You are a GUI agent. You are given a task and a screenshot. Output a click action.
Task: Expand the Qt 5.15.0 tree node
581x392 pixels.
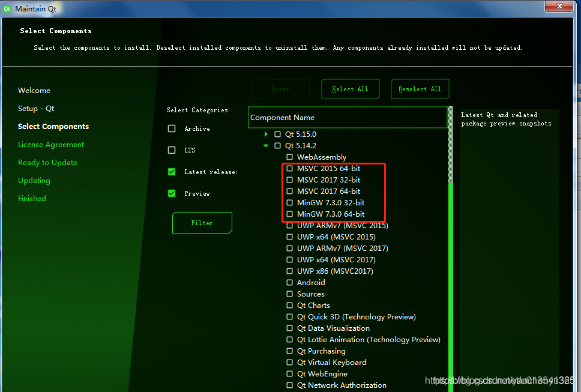(x=266, y=134)
